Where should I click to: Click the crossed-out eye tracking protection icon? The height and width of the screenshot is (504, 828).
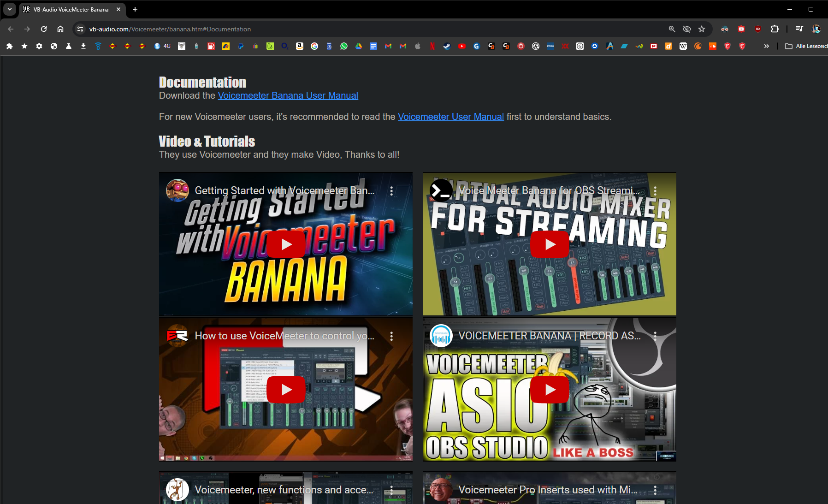[687, 29]
